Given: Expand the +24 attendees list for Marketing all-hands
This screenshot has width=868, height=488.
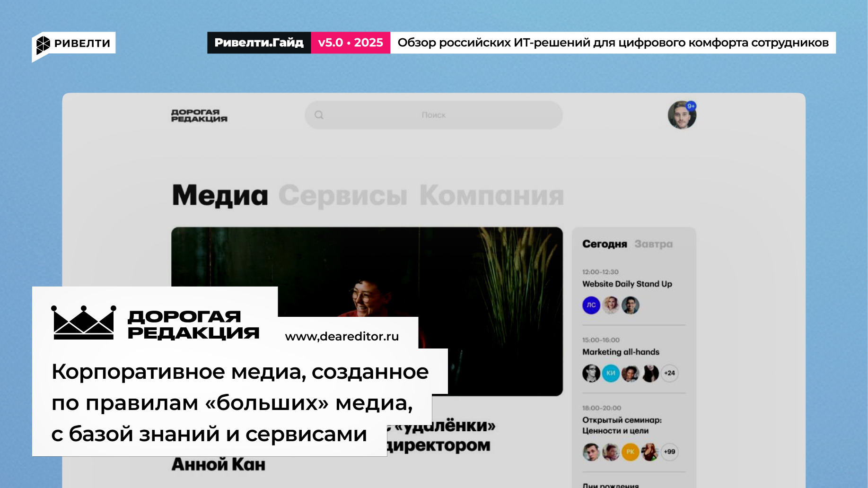Looking at the screenshot, I should coord(670,373).
